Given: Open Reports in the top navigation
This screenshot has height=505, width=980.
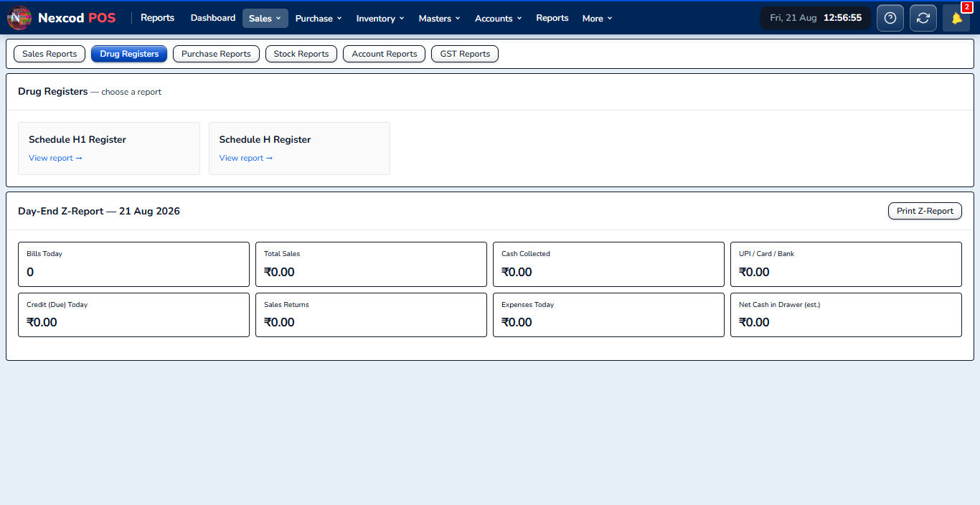Looking at the screenshot, I should [x=552, y=18].
